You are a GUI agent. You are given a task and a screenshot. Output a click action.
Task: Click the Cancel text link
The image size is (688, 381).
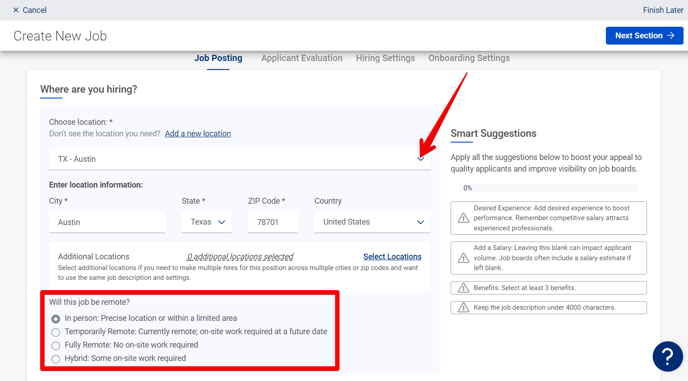[x=34, y=10]
